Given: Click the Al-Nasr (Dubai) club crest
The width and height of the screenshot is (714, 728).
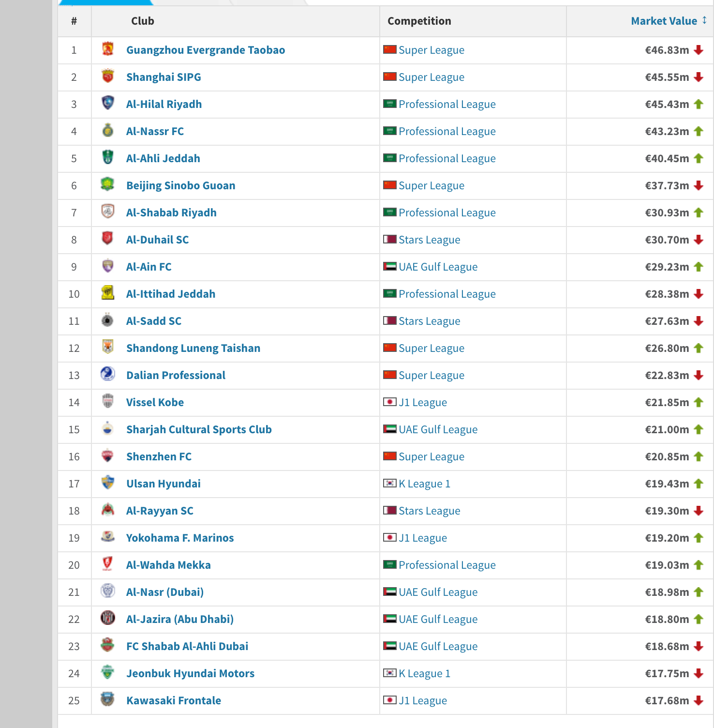Looking at the screenshot, I should coord(108,591).
